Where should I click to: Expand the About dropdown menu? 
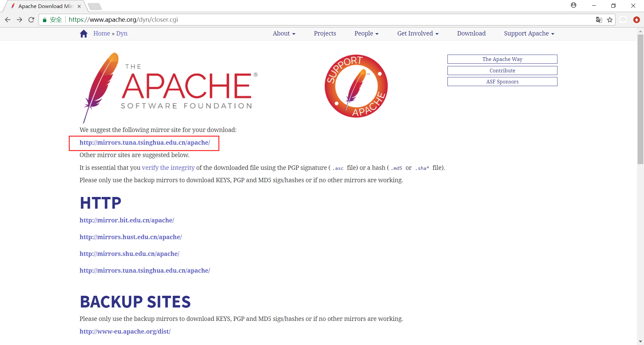pos(284,33)
